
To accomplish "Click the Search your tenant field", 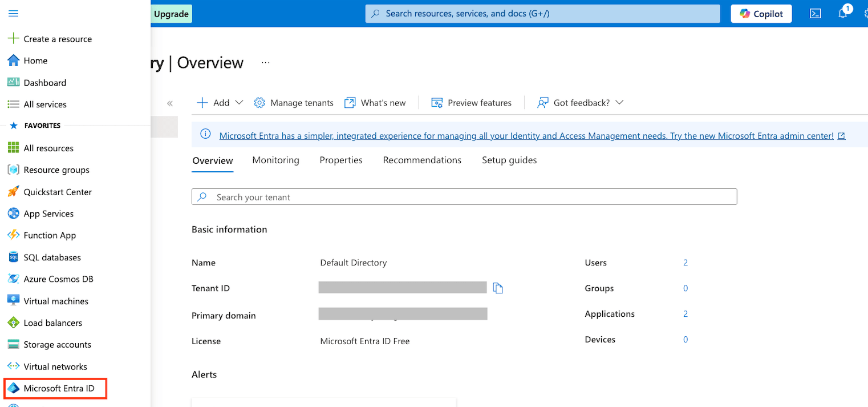I will point(464,197).
